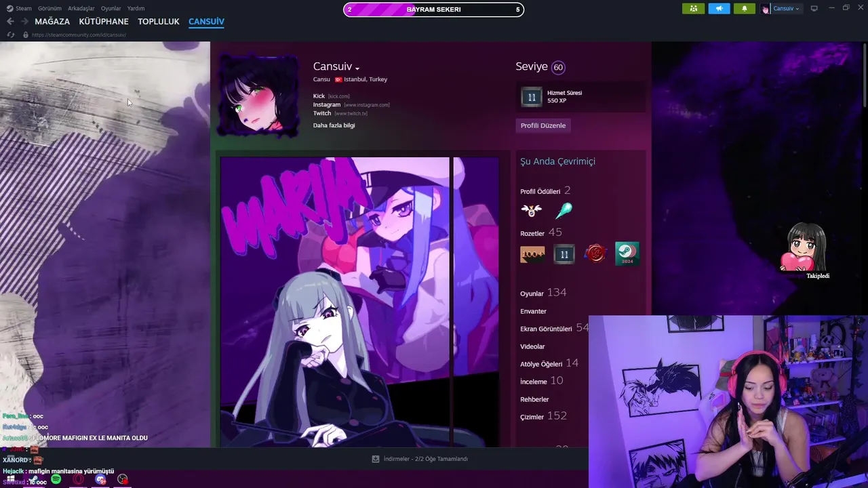The height and width of the screenshot is (488, 868).
Task: Open the Yardım menu
Action: pos(136,9)
